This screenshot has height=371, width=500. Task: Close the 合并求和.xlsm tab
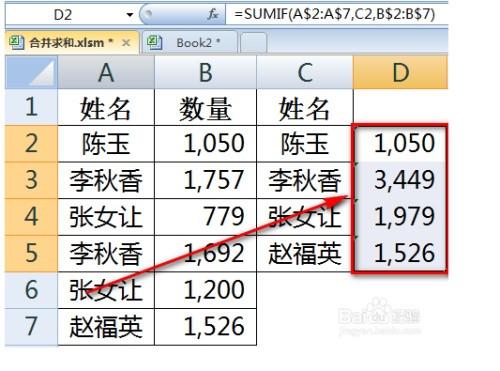(126, 43)
